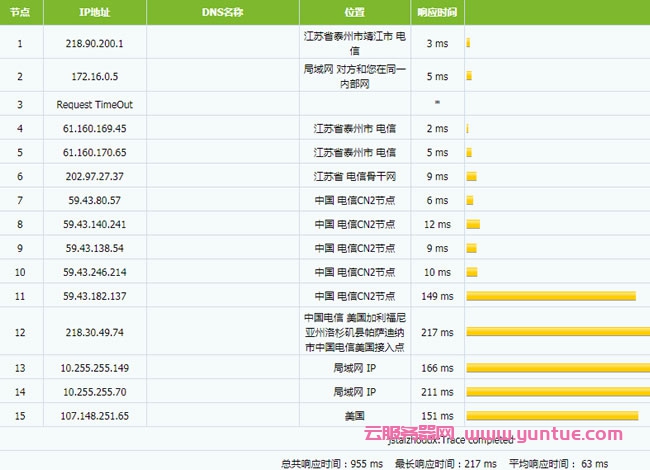Image resolution: width=650 pixels, height=470 pixels.
Task: Select IP address 202.97.27.37
Action: pos(95,176)
